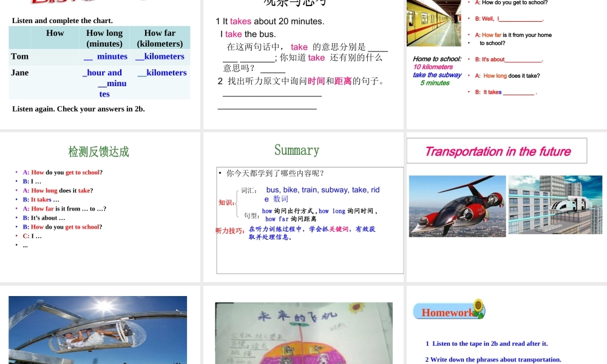Open the take usage slide thumbnail
This screenshot has height=364, width=607.
click(303, 64)
